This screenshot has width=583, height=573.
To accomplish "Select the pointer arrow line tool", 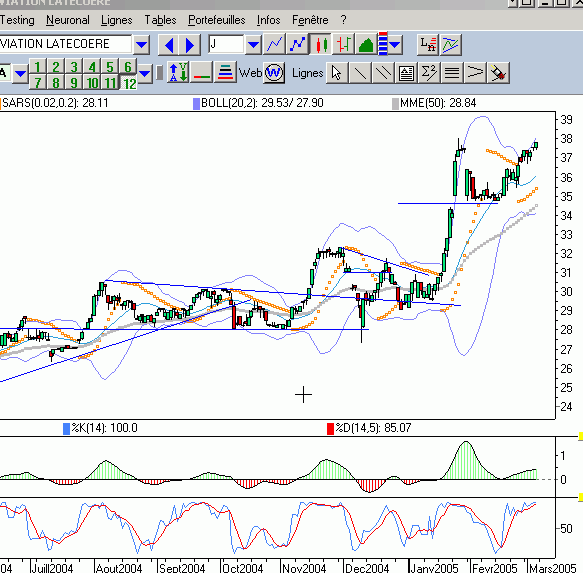I will (337, 73).
